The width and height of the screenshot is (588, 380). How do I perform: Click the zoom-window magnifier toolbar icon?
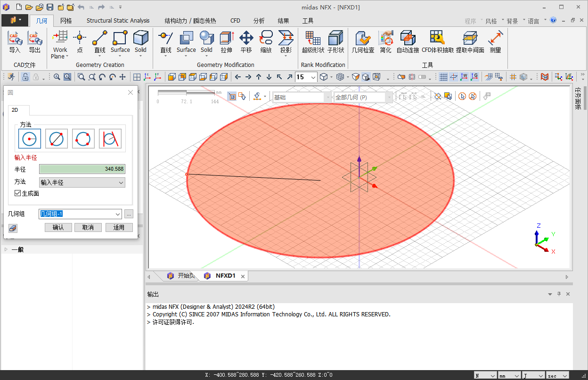pos(82,77)
